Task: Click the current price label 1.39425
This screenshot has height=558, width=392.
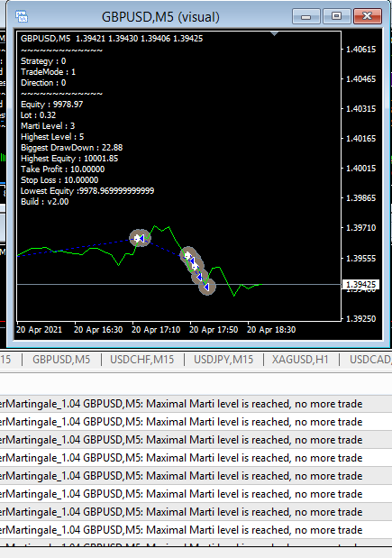Action: (361, 284)
